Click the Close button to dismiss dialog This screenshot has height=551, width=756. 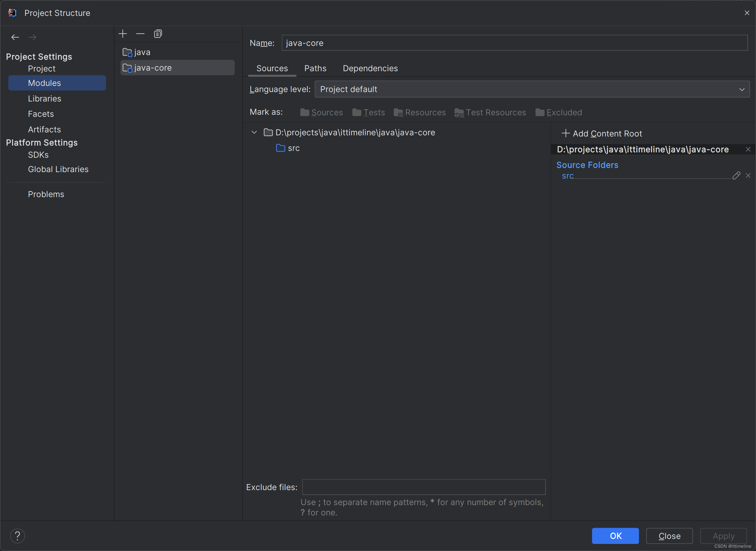coord(668,536)
